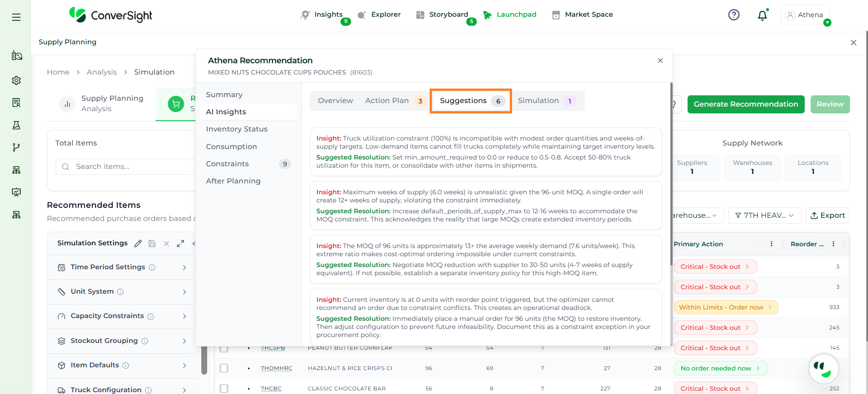The width and height of the screenshot is (868, 394).
Task: Select the CLASSIC CHOCOLATE BAR row checkbox
Action: 224,389
